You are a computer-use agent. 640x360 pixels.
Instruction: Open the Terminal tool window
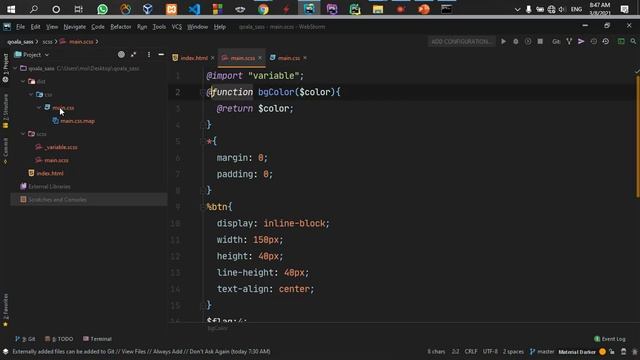(97, 339)
